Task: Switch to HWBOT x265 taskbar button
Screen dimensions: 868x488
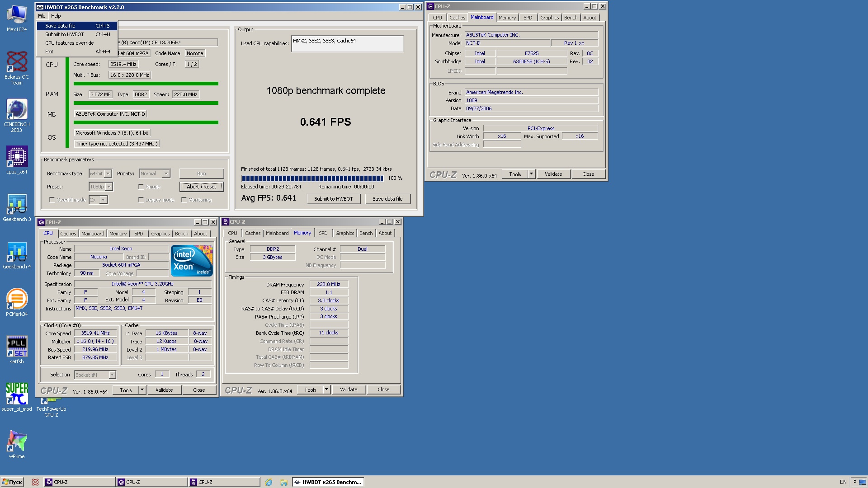Action: click(x=328, y=482)
